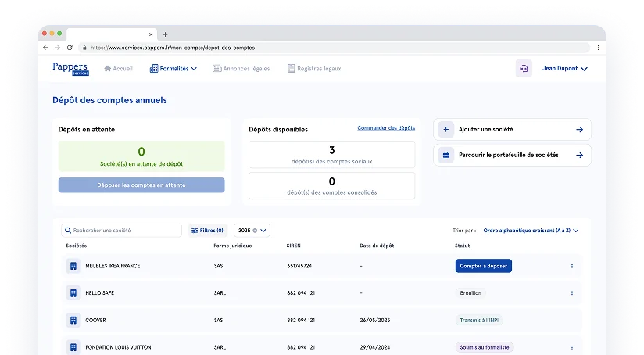
Task: Click the Forme juridique column header
Action: click(x=233, y=246)
